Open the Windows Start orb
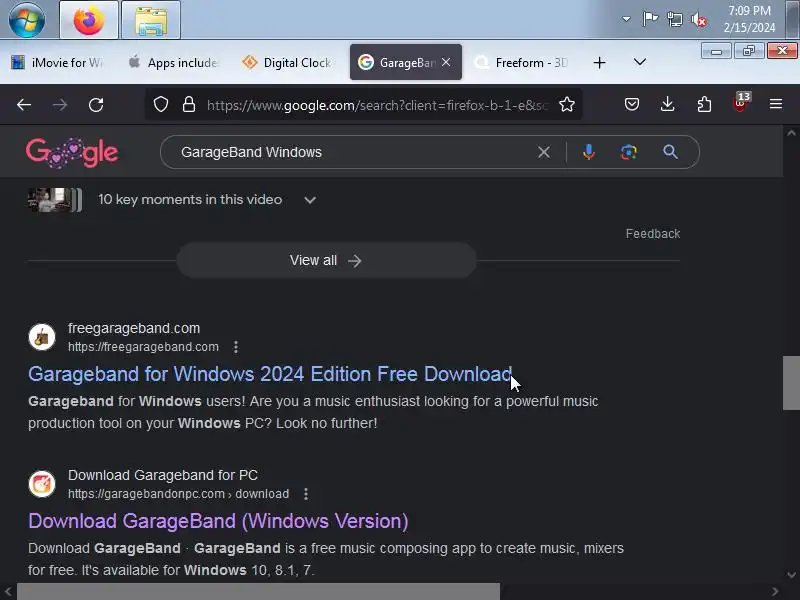Image resolution: width=800 pixels, height=600 pixels. pos(27,20)
